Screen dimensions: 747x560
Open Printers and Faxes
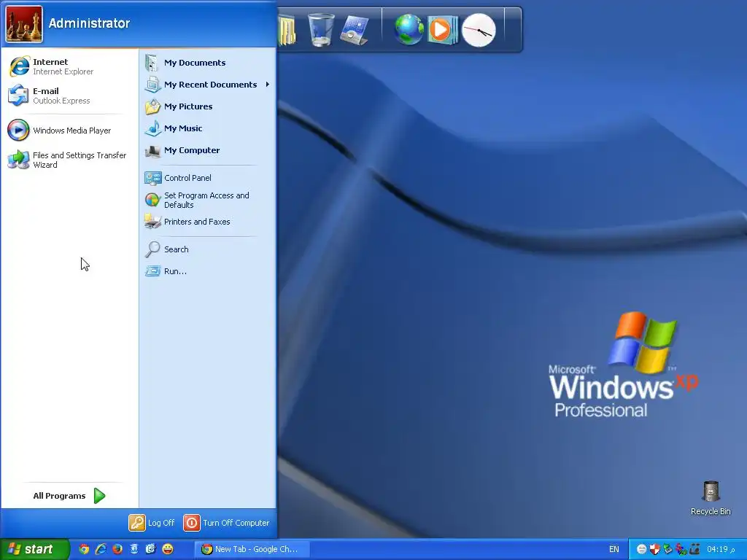coord(206,222)
